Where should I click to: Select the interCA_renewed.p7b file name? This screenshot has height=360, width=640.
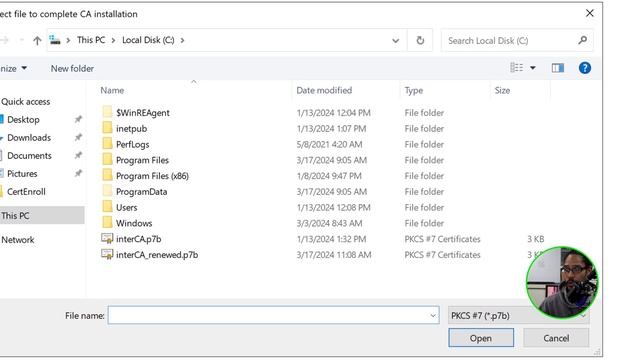(x=157, y=255)
